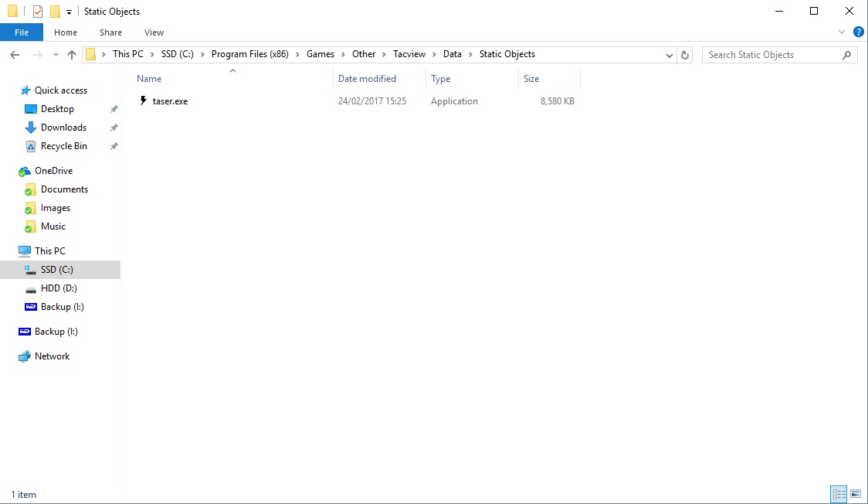Open OneDrive Images folder
This screenshot has height=504, width=868.
coord(56,208)
